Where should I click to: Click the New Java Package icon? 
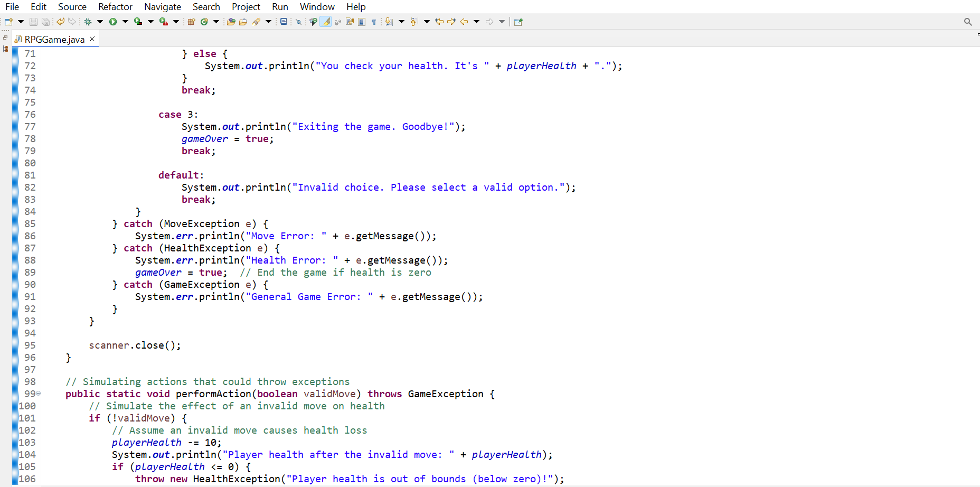click(x=191, y=22)
